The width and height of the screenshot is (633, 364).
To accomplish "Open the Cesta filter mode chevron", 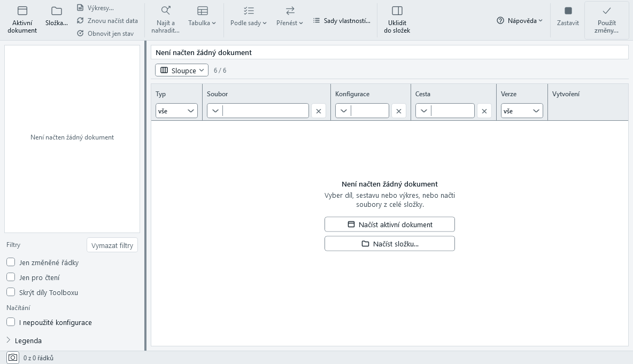I will click(424, 111).
